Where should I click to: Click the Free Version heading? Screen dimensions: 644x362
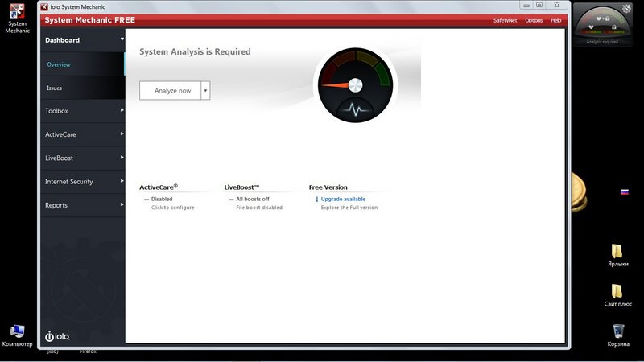328,187
